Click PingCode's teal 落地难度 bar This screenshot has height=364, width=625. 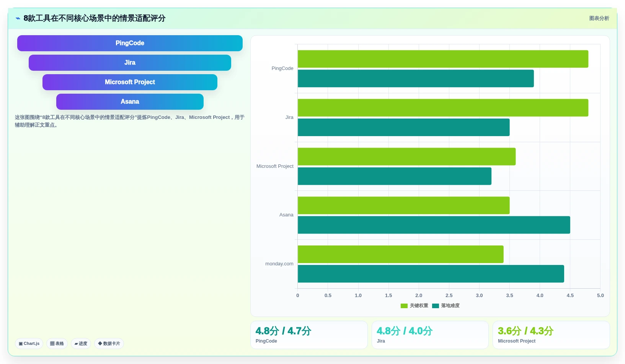[x=416, y=78]
